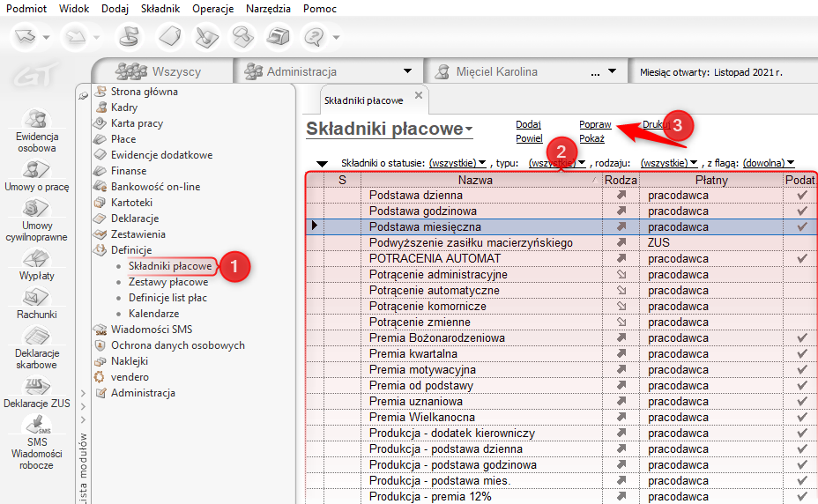Click the Popraw link
818x504 pixels.
click(x=595, y=124)
